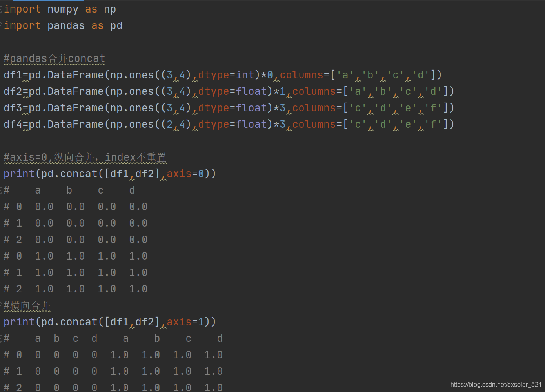This screenshot has height=392, width=545.
Task: Click the comment row '# 0' with only 1.0 values
Action: [76, 256]
